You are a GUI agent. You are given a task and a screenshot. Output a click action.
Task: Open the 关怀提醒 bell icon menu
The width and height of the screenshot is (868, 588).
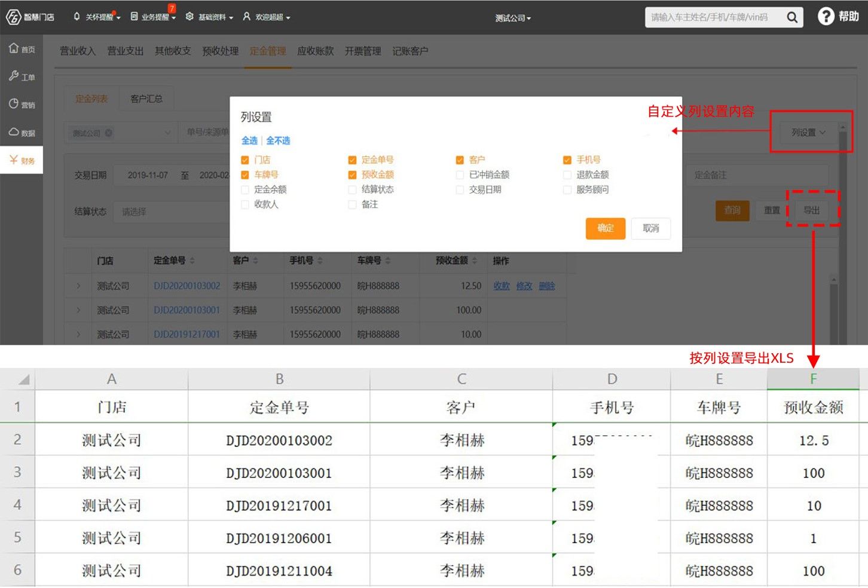click(x=77, y=17)
